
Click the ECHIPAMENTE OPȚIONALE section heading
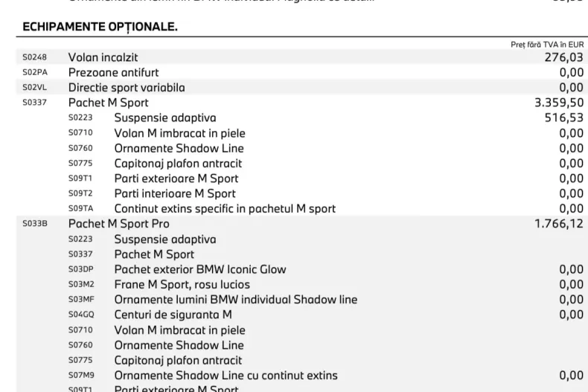(100, 27)
